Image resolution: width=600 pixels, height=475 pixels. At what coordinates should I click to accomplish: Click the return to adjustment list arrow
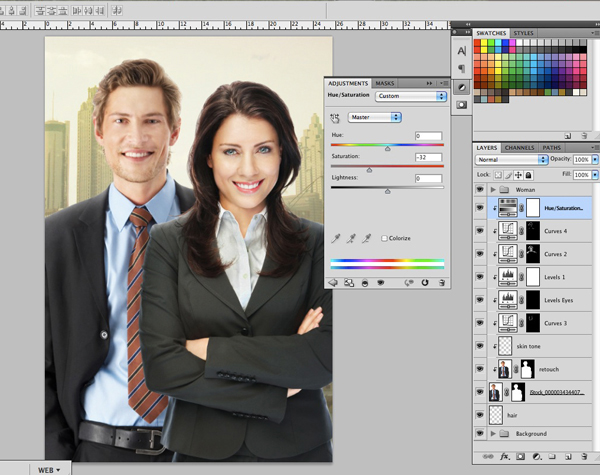(334, 283)
